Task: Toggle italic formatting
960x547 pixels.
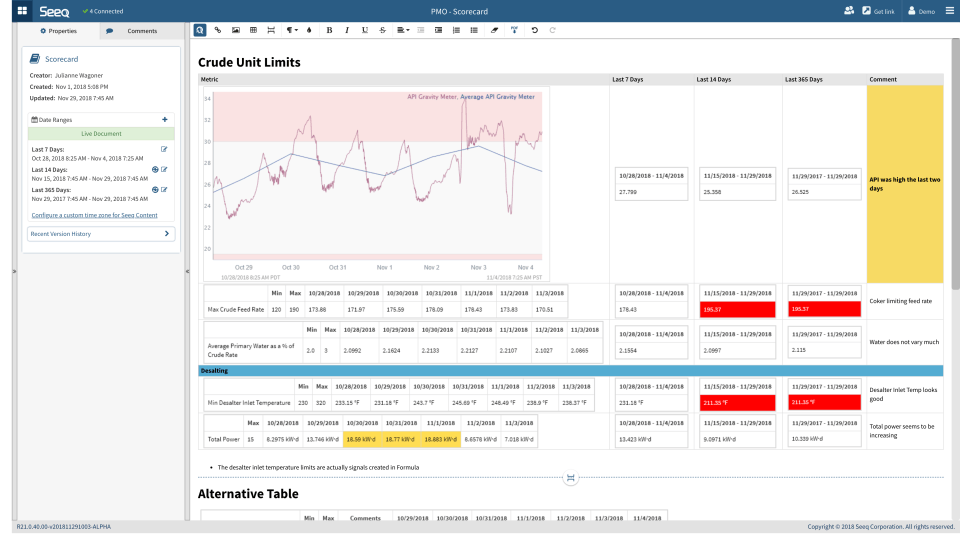Action: point(347,30)
